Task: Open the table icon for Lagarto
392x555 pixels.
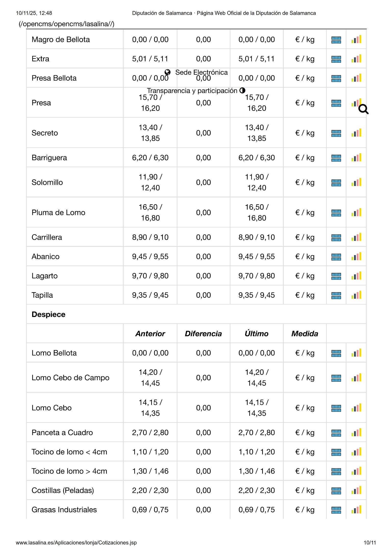Action: 336,276
